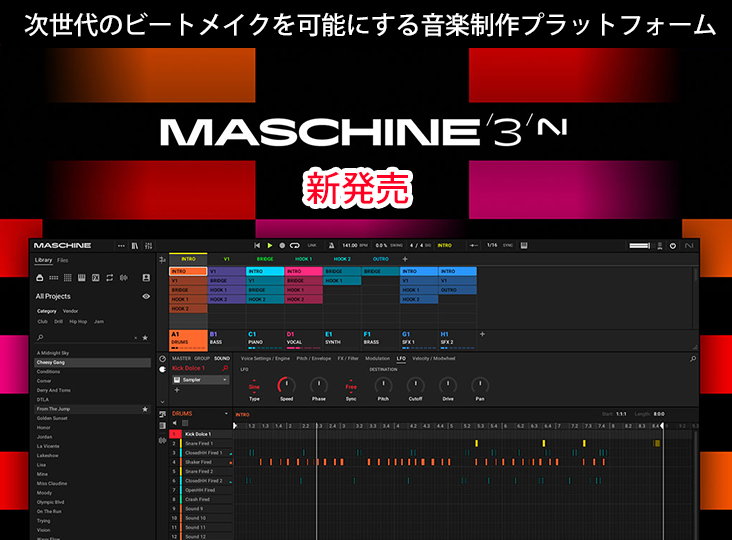Select the Vendor filter tab
732x540 pixels.
[70, 311]
